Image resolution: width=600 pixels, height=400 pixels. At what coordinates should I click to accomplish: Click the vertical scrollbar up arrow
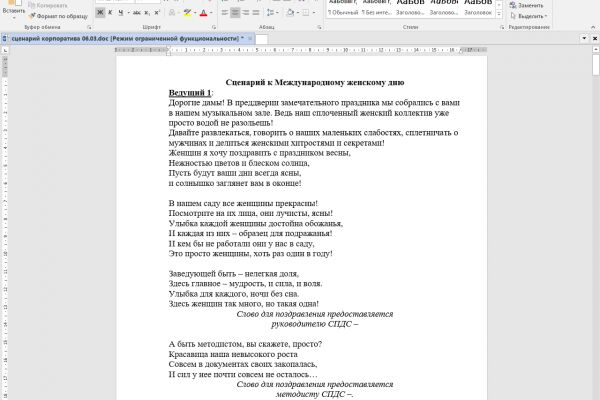[x=596, y=50]
